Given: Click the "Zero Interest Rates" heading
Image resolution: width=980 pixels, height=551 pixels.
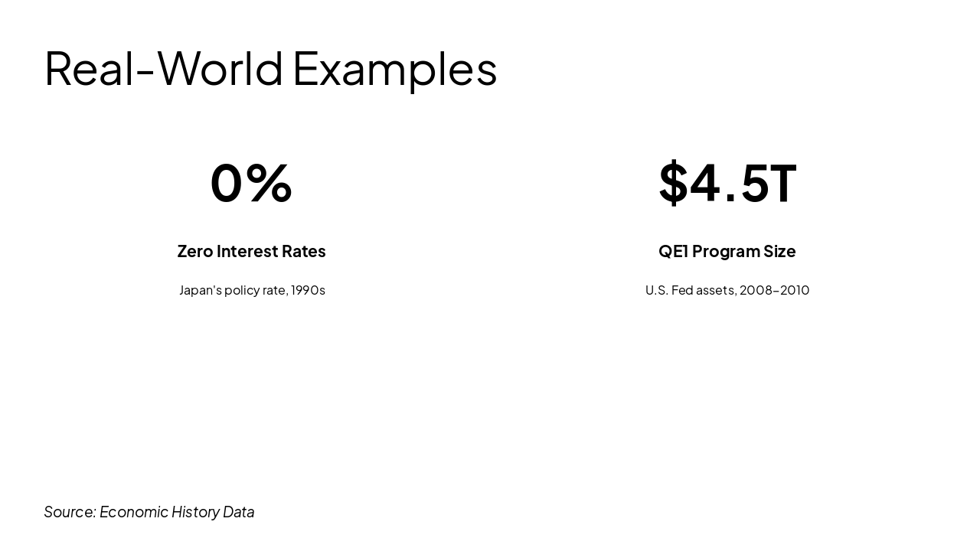Looking at the screenshot, I should point(251,251).
